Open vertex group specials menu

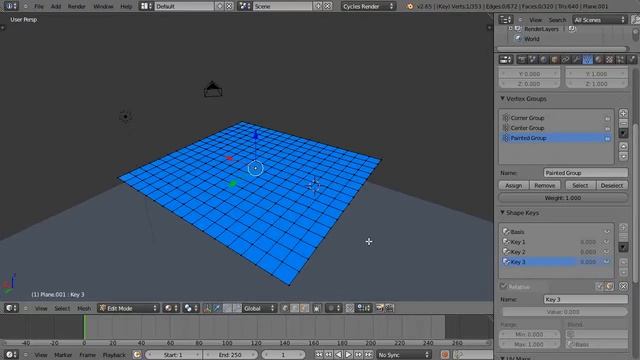(623, 133)
